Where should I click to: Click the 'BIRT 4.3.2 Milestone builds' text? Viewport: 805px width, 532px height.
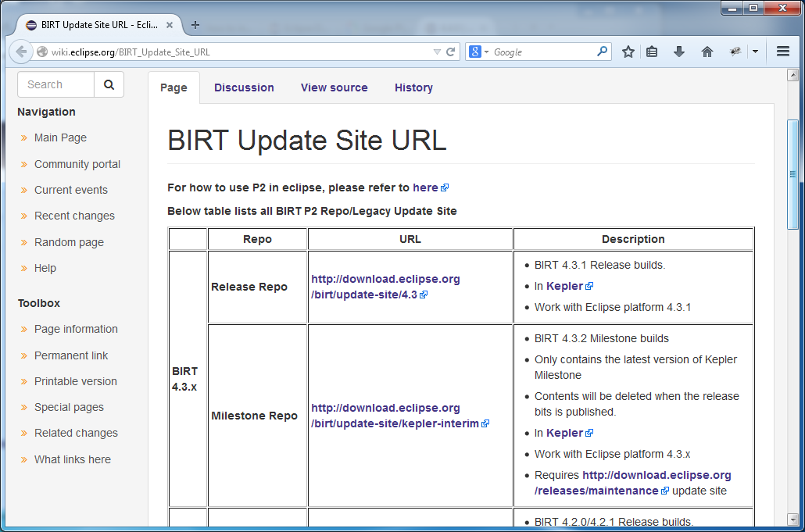pyautogui.click(x=602, y=338)
